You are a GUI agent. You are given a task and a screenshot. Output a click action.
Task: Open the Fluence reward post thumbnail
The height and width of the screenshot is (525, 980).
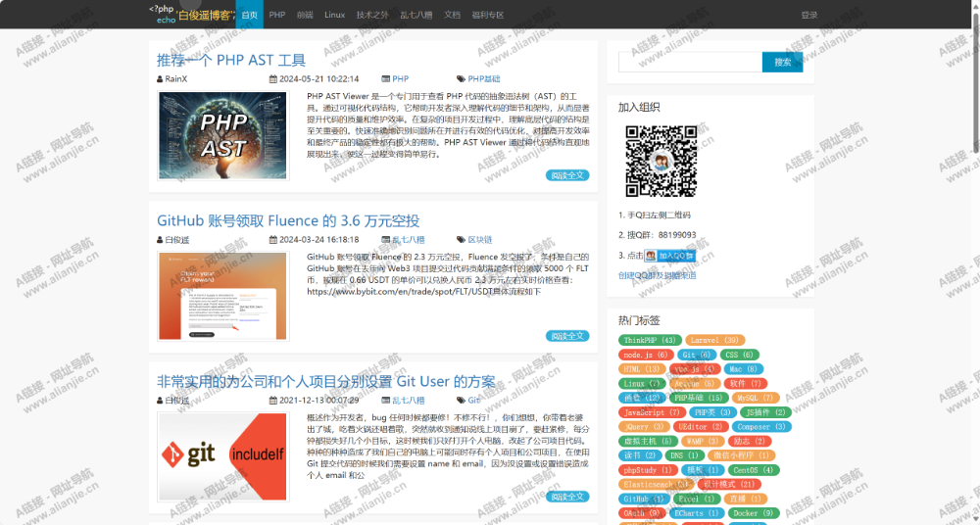point(223,296)
